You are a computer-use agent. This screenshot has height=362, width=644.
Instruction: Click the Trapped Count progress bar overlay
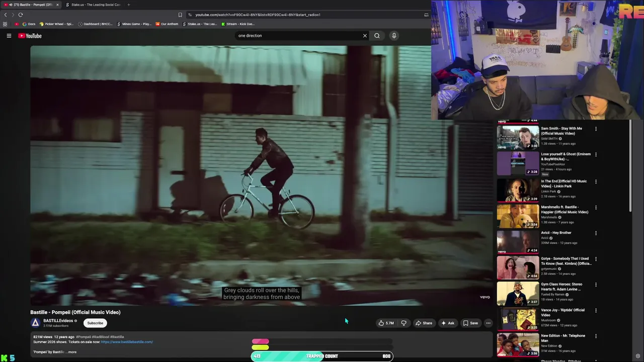coord(322,356)
